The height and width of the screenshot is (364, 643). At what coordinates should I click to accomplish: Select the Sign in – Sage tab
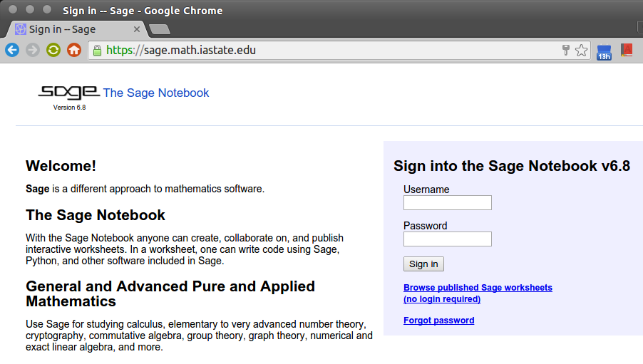[76, 29]
